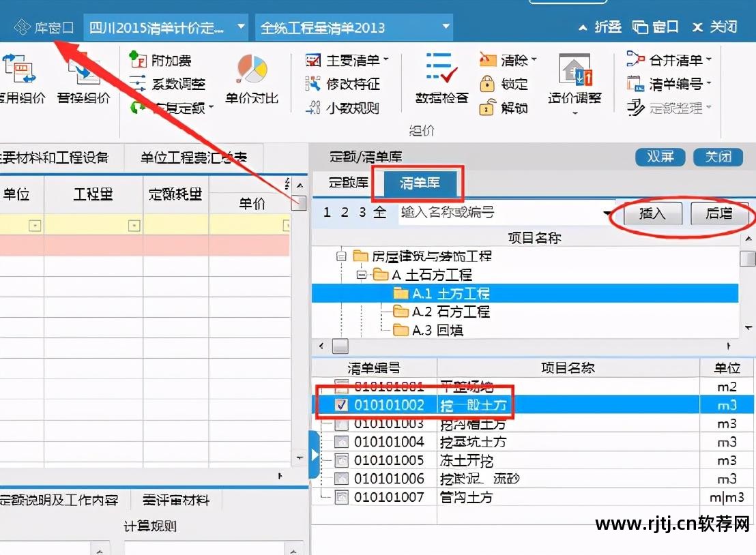Screen dimensions: 756x555
Task: Click the 窗口 button in title bar
Action: [x=656, y=27]
